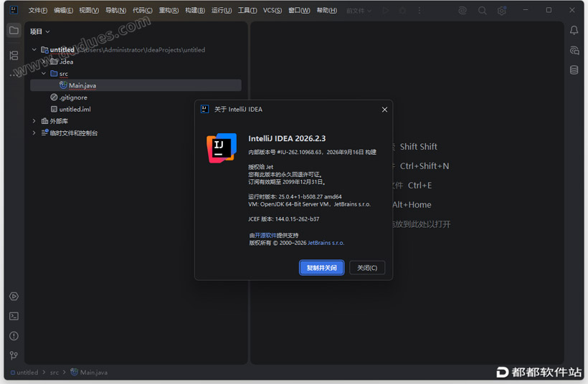Click untitled in the navigation breadcrumb
Image resolution: width=588 pixels, height=384 pixels.
24,373
